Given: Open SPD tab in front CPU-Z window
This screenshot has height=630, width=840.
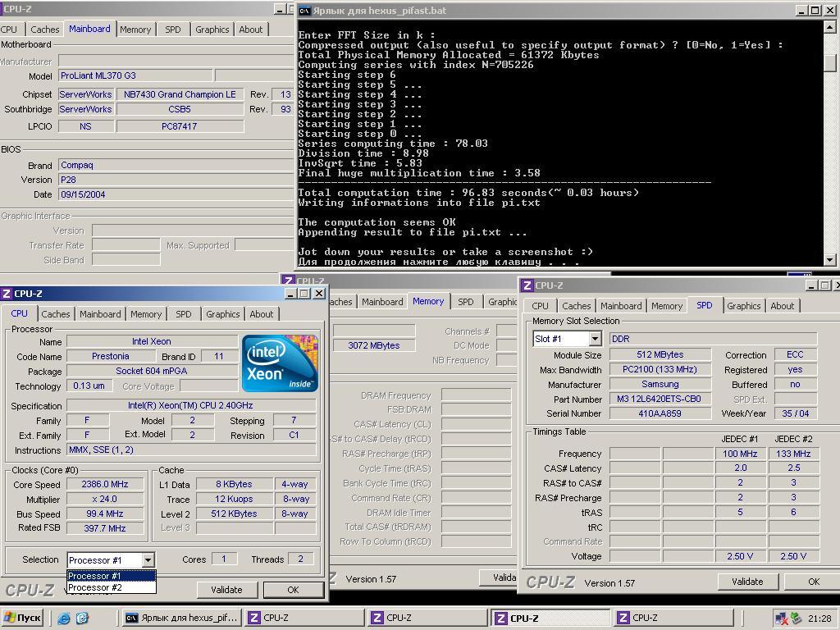Looking at the screenshot, I should coord(183,314).
